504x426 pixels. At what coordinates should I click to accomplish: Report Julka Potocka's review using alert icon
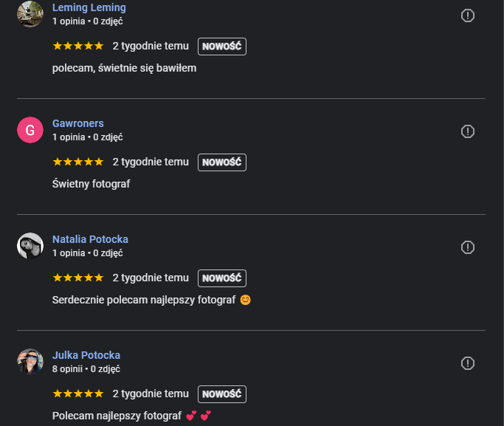pyautogui.click(x=467, y=363)
